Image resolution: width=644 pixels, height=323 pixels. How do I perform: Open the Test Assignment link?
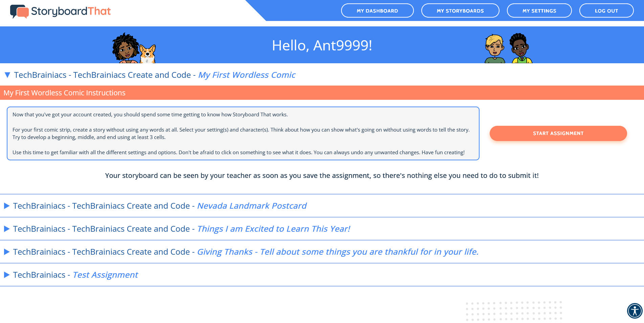click(105, 275)
